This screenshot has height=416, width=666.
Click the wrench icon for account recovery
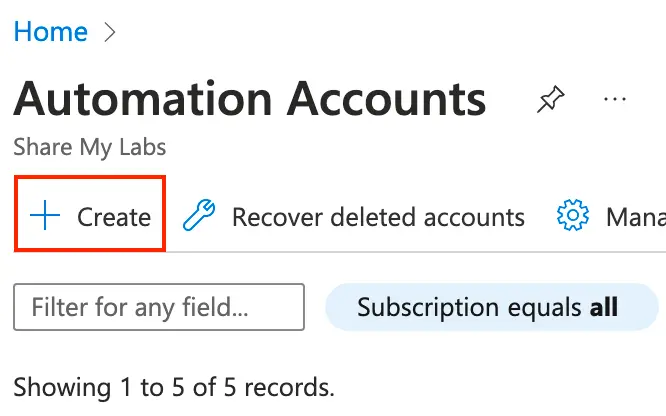pos(200,216)
